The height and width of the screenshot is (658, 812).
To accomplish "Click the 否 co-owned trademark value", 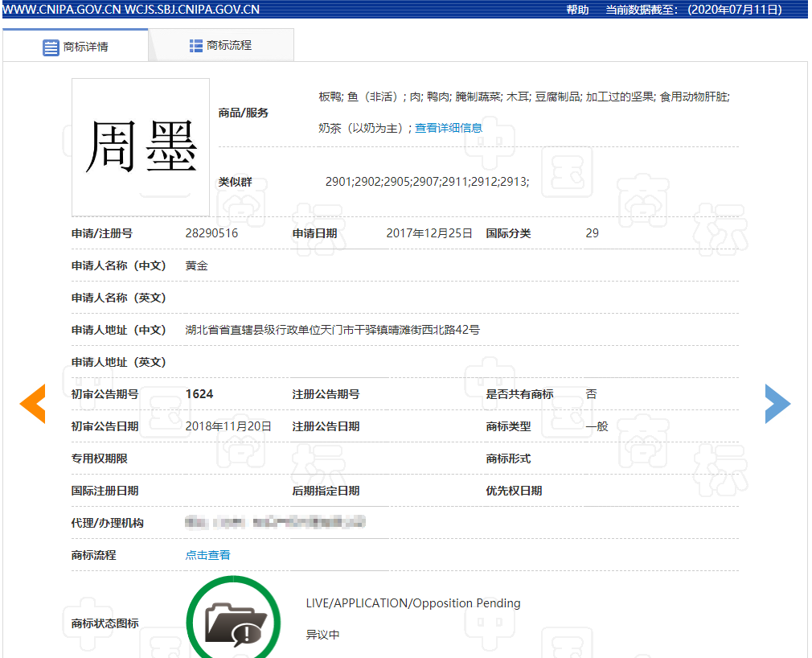I will (592, 394).
